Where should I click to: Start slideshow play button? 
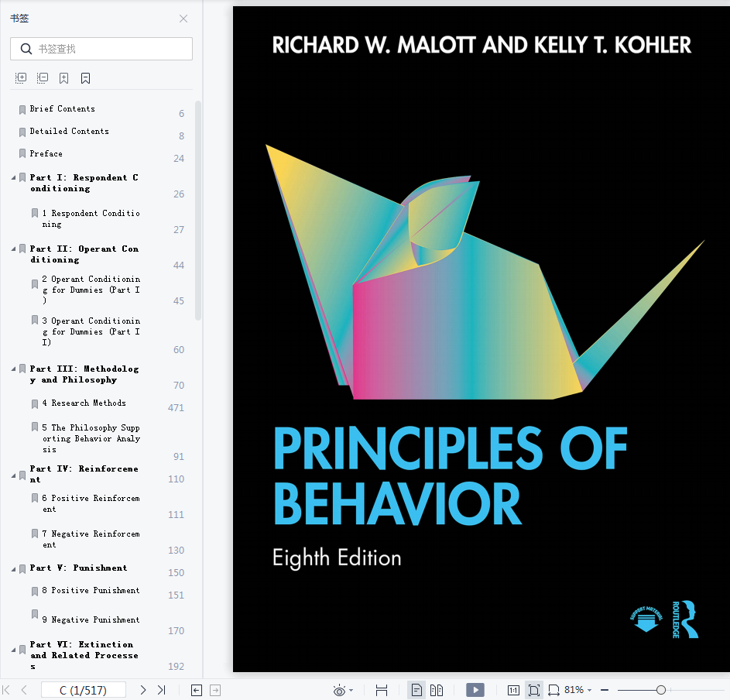pos(475,690)
